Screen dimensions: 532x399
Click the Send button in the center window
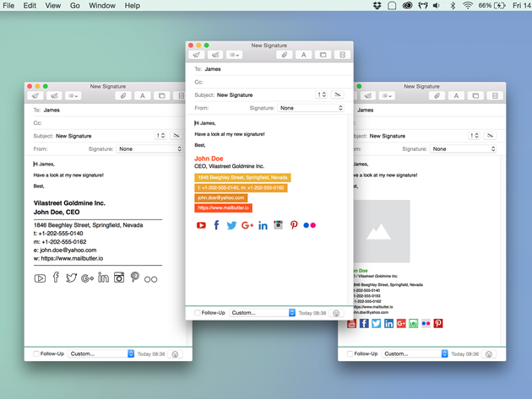[x=197, y=55]
